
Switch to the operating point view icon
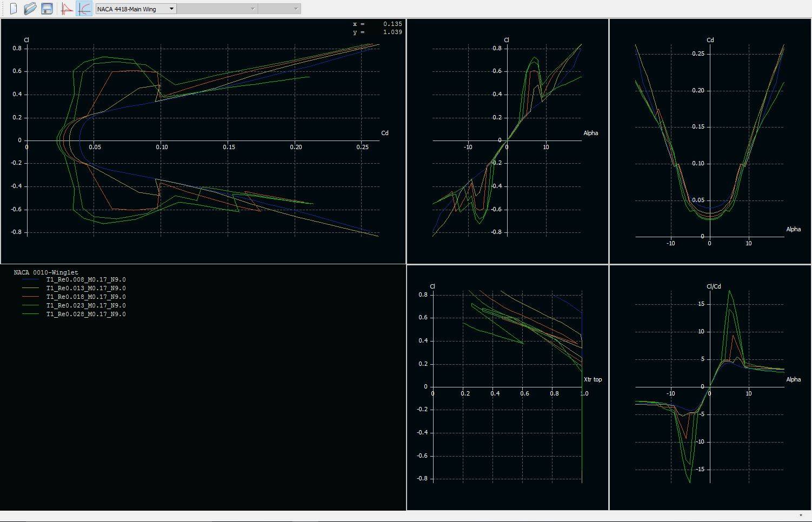pyautogui.click(x=67, y=9)
